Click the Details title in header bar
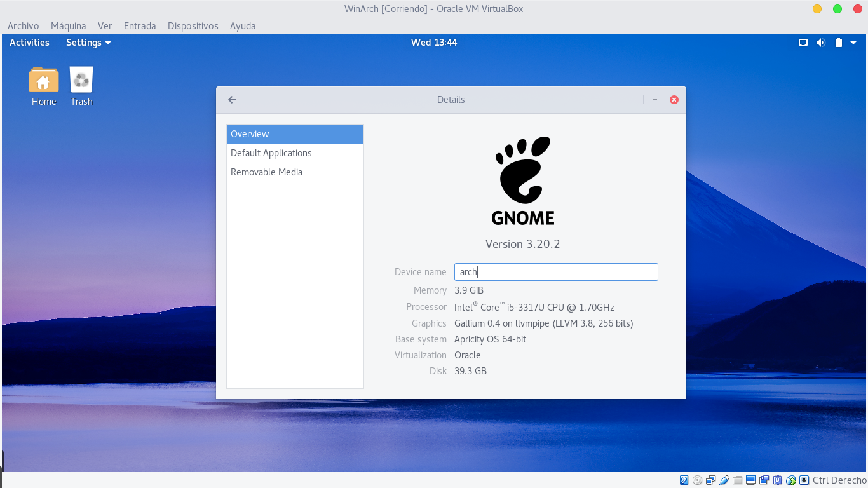The height and width of the screenshot is (488, 868). [451, 100]
